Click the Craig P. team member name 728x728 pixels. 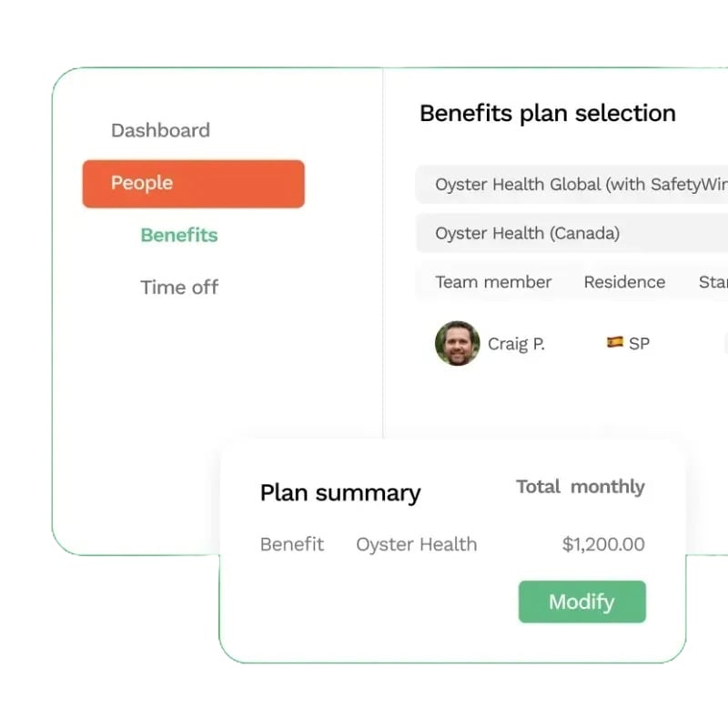516,344
